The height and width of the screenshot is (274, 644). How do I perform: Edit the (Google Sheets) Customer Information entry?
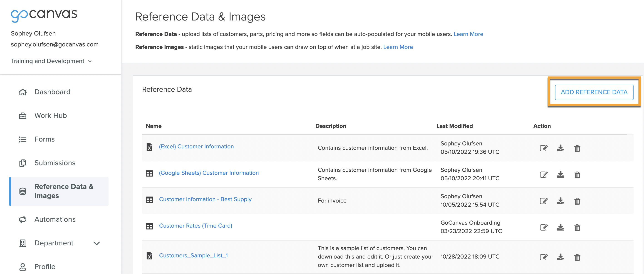pos(543,175)
